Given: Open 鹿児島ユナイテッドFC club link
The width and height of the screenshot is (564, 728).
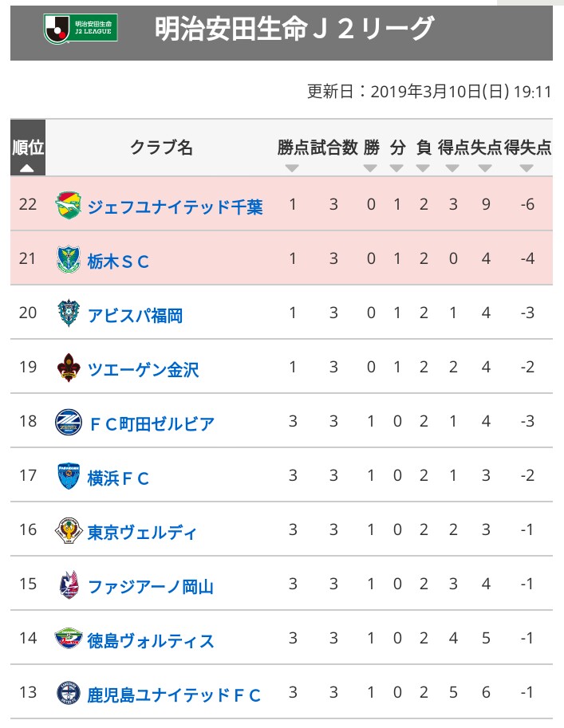Looking at the screenshot, I should click(174, 695).
